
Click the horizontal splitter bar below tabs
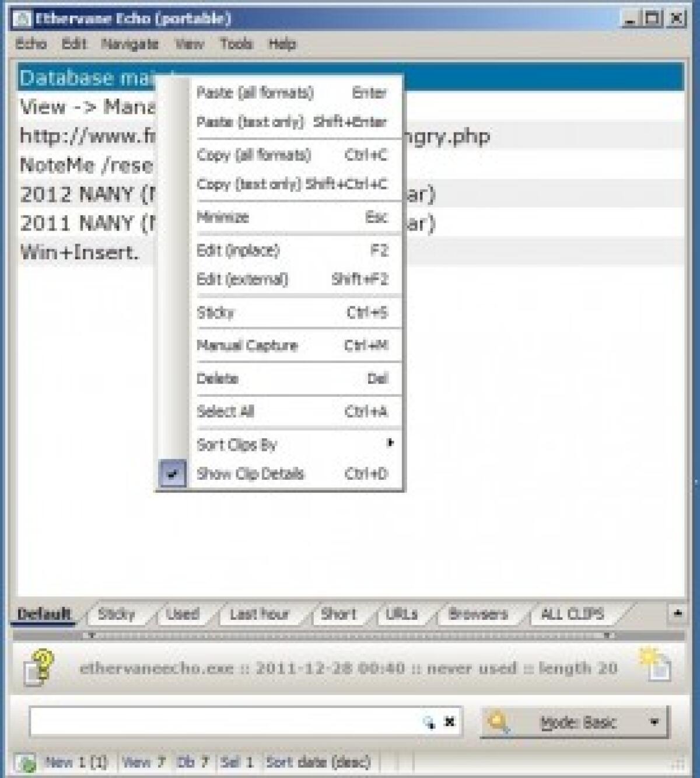[349, 635]
